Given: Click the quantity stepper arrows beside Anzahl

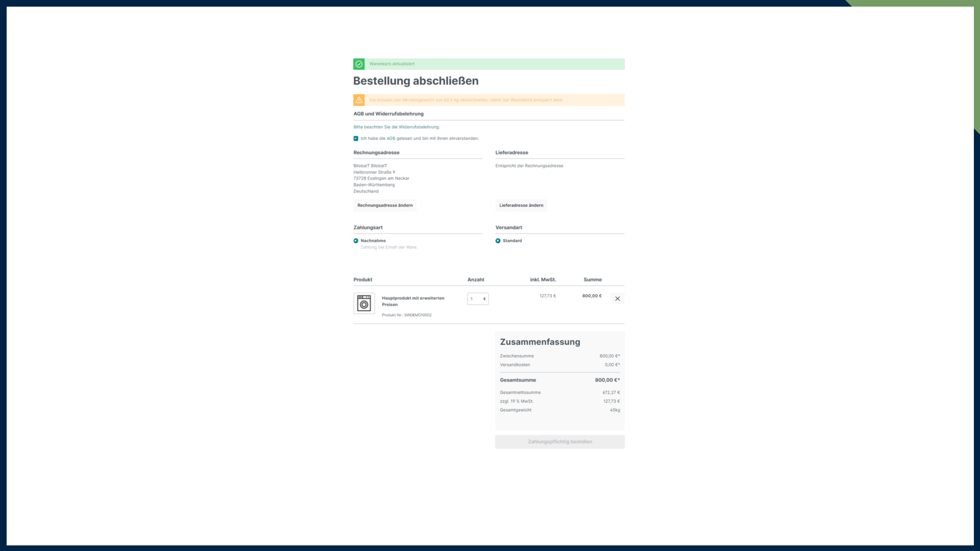Looking at the screenshot, I should tap(484, 298).
